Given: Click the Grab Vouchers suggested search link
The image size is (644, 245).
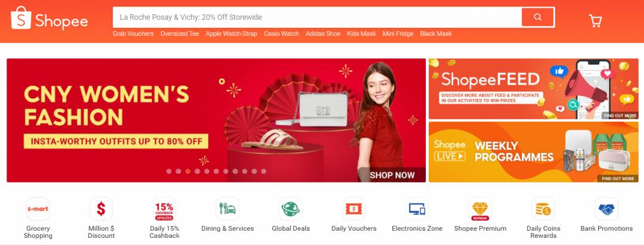Looking at the screenshot, I should coord(133,33).
